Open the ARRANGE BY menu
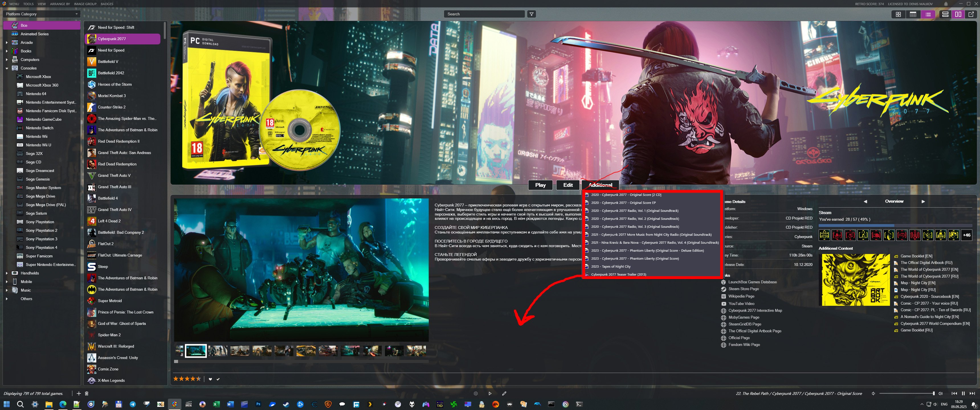 click(60, 4)
